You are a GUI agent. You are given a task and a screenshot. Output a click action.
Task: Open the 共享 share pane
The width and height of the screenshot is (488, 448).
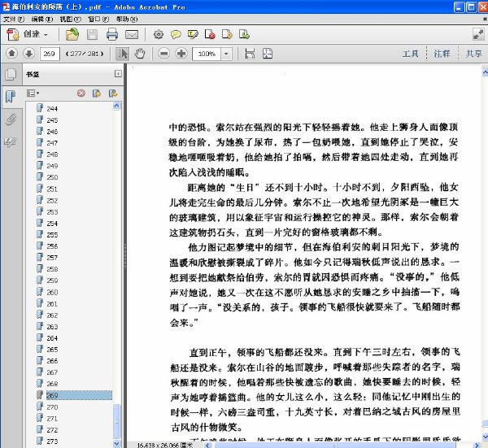pos(473,54)
